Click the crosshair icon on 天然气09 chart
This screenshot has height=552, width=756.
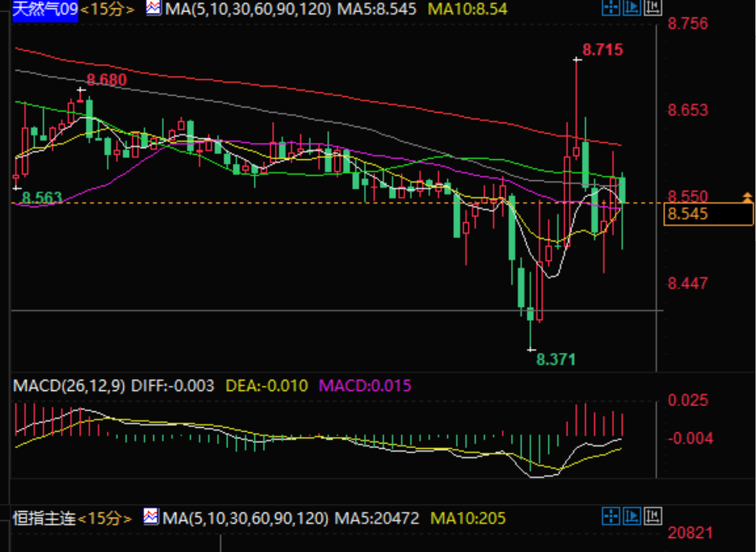coord(611,8)
